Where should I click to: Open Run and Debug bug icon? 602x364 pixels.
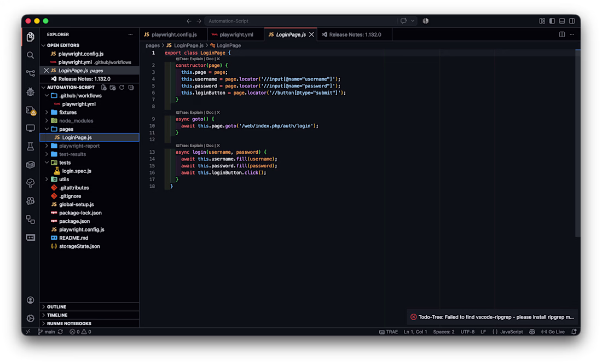pyautogui.click(x=30, y=91)
